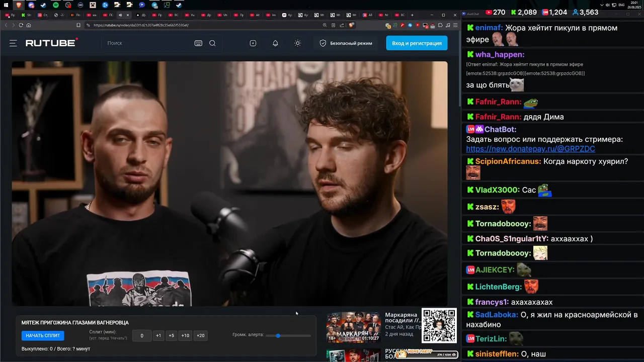Open the donatepay.ru link in chat

530,149
